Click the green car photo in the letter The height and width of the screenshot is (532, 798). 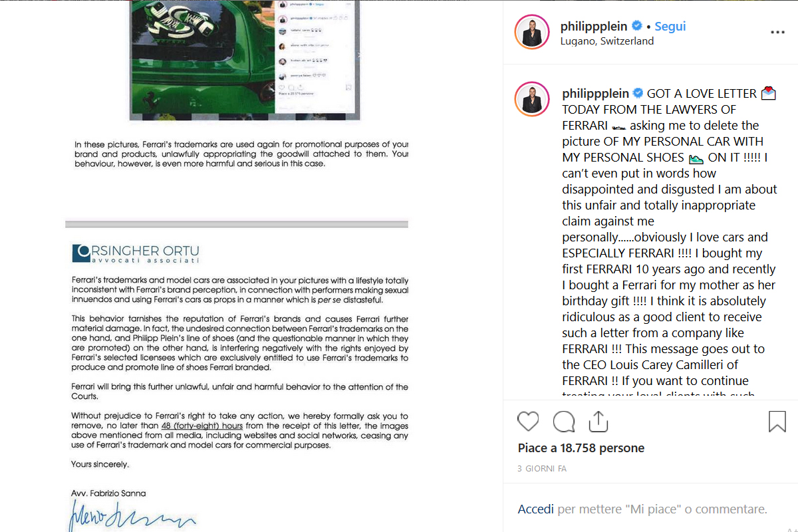tap(202, 60)
